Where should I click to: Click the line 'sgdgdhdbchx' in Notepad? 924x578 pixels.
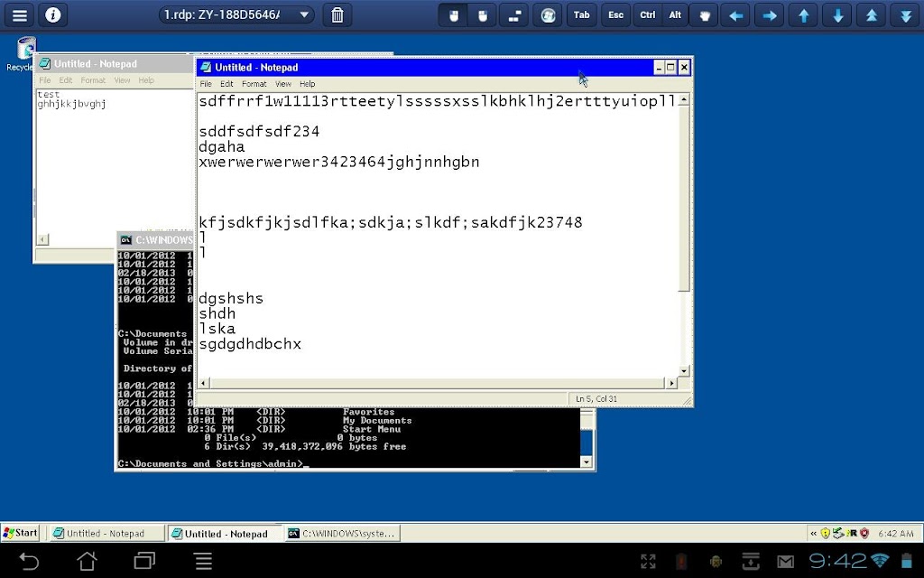point(250,344)
